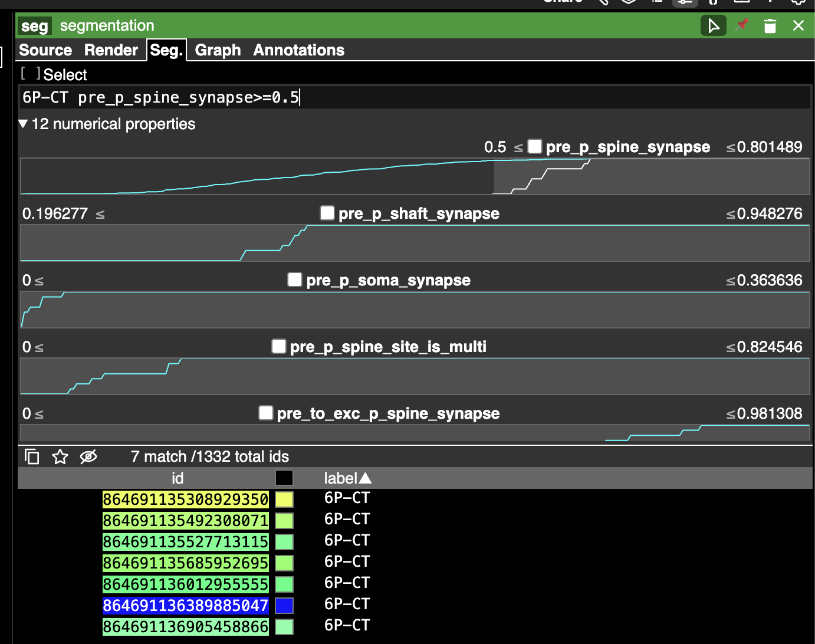Image resolution: width=815 pixels, height=644 pixels.
Task: Click the star matching segments icon
Action: (60, 456)
